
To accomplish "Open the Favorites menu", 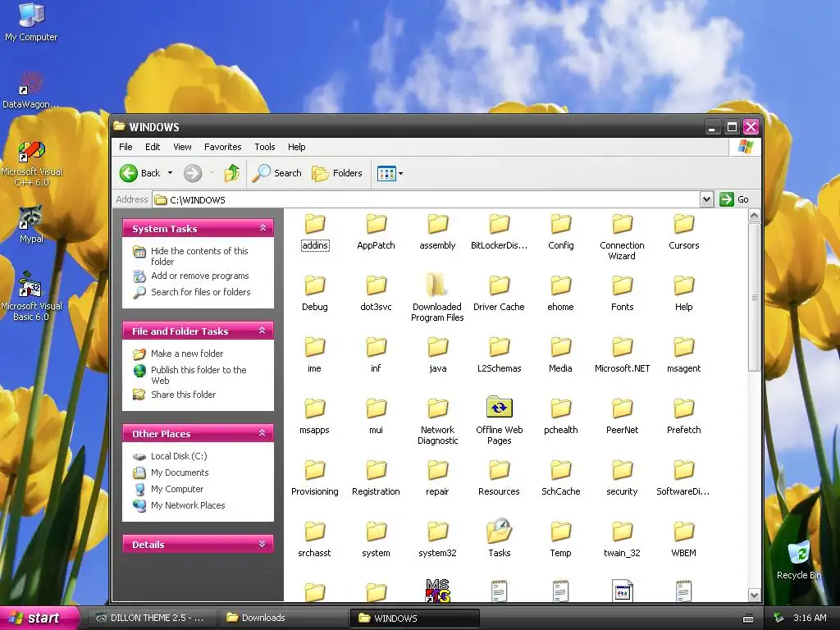I will [223, 147].
